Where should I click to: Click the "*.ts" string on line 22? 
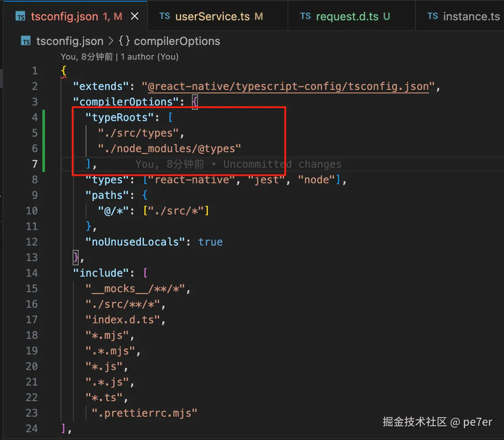tap(104, 398)
